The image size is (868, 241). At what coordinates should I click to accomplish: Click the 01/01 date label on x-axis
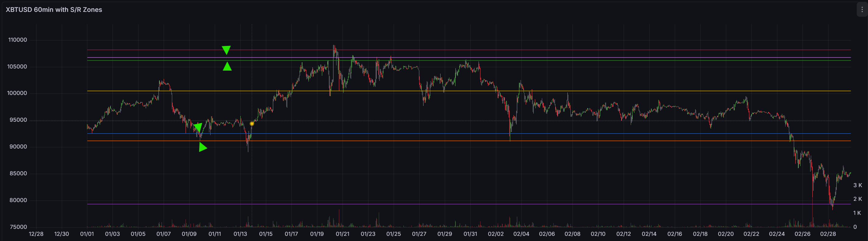pos(87,234)
